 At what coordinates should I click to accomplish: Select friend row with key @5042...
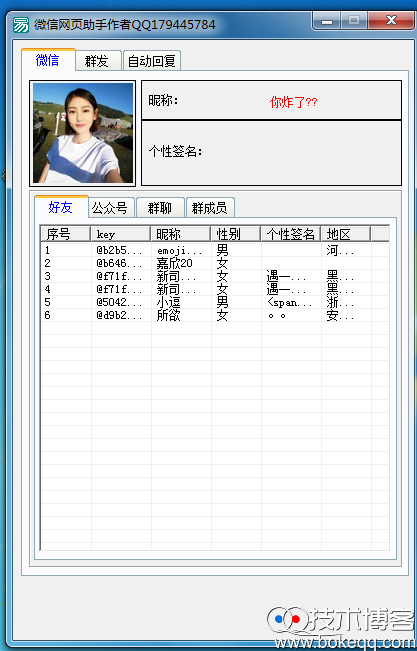coord(215,302)
